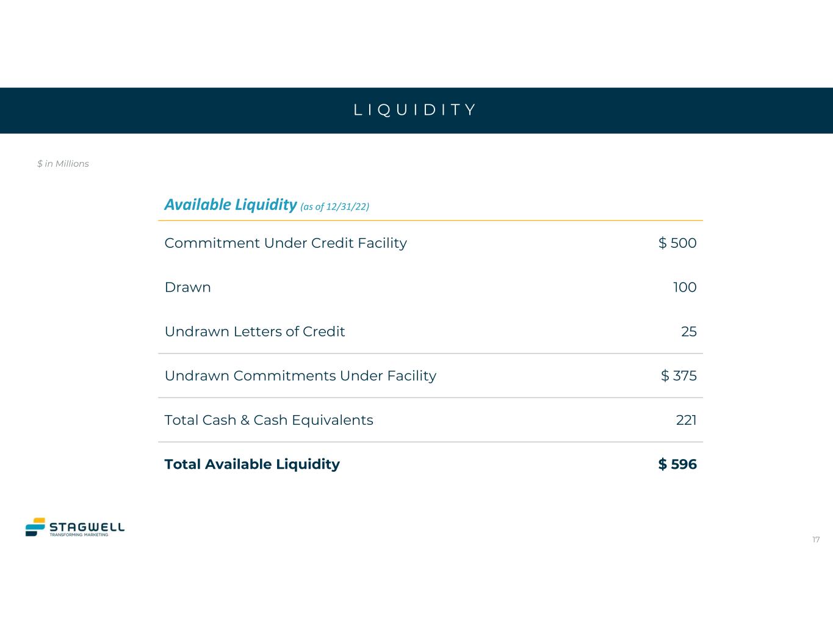833x644 pixels.
Task: Click the '(as of 12/31/22)' date text
Action: 335,206
